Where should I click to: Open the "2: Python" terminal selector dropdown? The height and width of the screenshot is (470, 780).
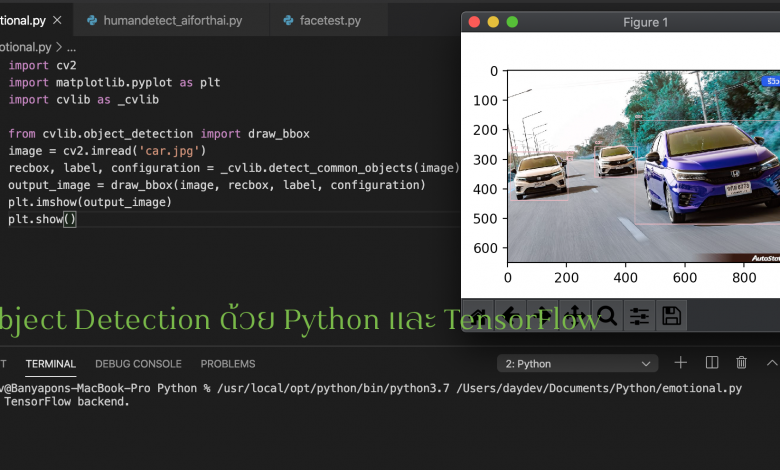coord(578,364)
